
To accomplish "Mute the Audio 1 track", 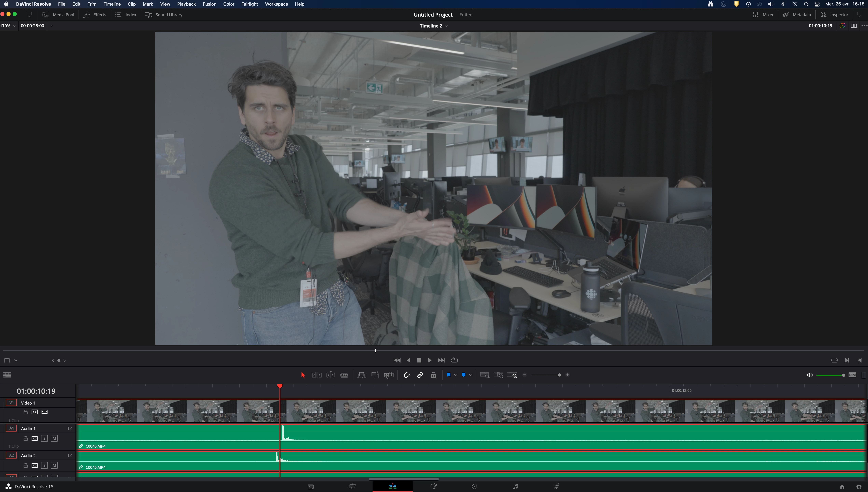I will pyautogui.click(x=54, y=438).
